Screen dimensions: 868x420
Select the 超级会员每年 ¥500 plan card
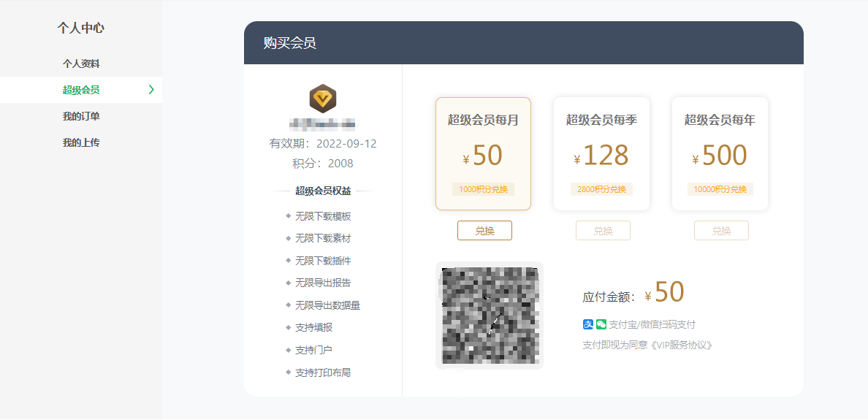(x=720, y=154)
